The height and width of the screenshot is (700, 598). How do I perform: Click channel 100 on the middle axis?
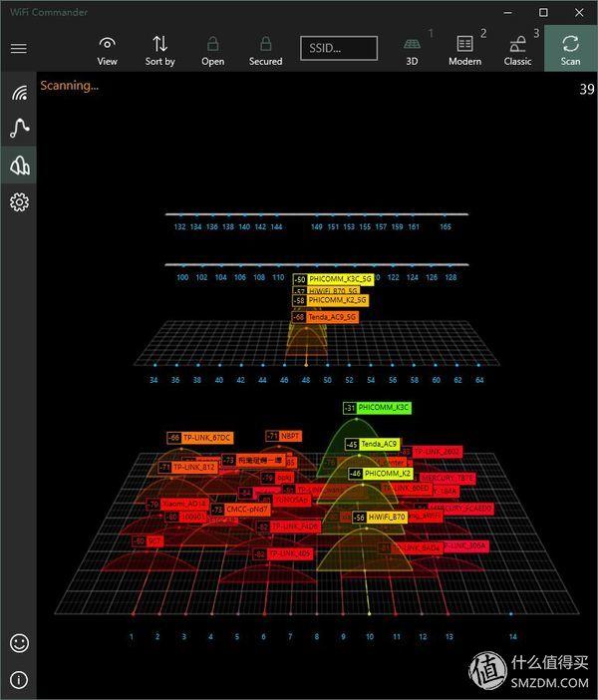(182, 277)
